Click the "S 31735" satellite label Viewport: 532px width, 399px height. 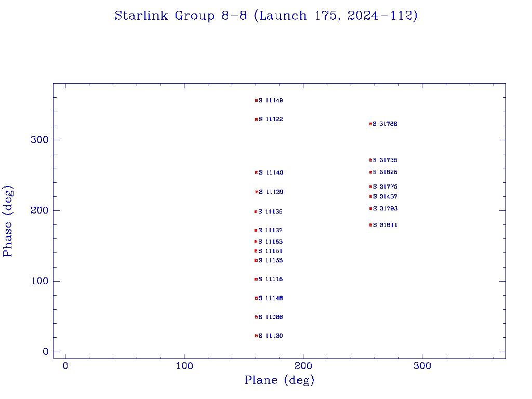[x=385, y=160]
